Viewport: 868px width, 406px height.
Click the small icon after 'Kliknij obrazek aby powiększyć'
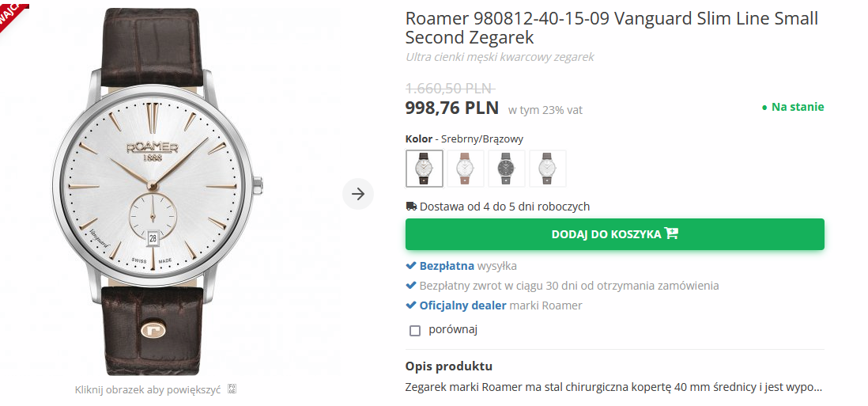(x=232, y=389)
